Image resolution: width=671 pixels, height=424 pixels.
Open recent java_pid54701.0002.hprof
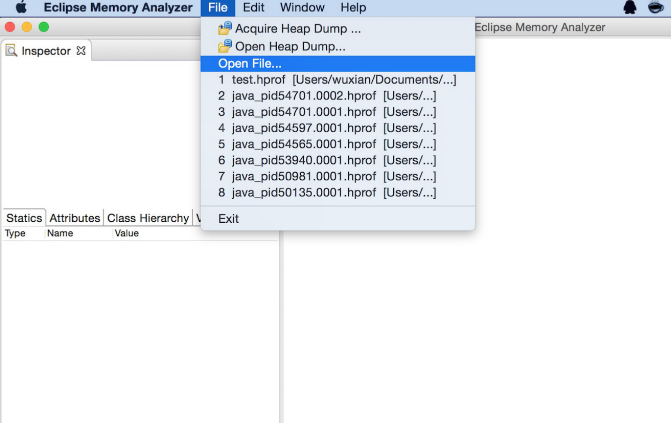pyautogui.click(x=338, y=96)
